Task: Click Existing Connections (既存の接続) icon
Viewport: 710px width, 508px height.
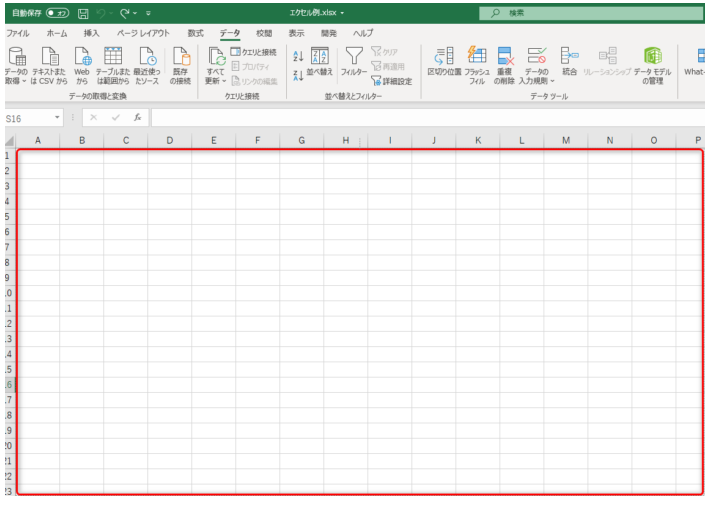Action: [x=181, y=62]
